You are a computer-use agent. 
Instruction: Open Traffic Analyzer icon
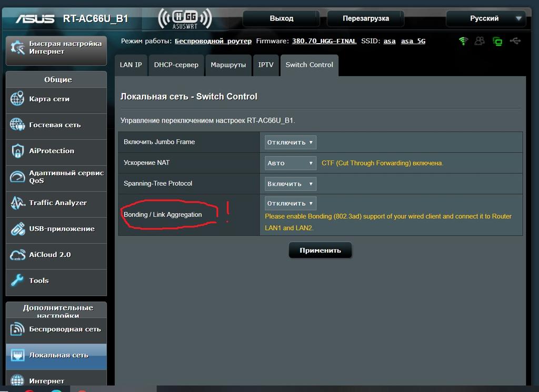pos(17,203)
